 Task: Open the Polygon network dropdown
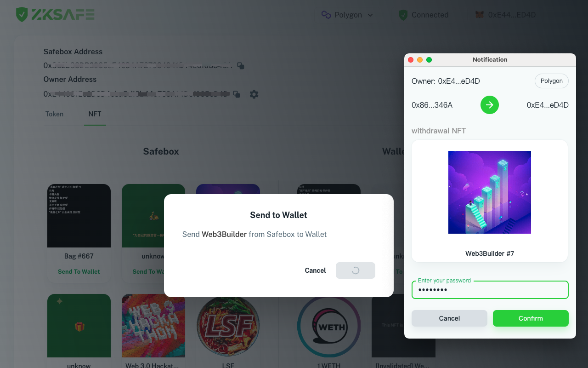pyautogui.click(x=347, y=15)
